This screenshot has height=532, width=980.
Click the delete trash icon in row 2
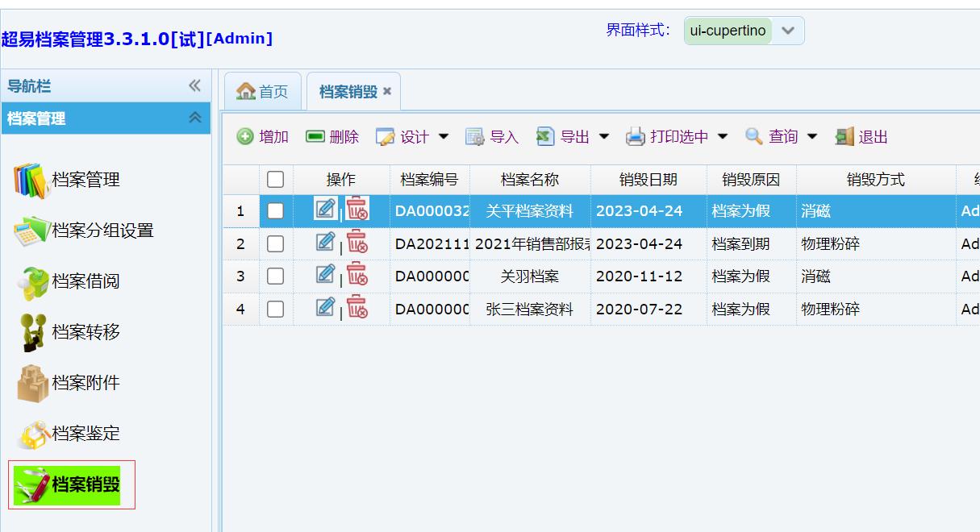357,243
